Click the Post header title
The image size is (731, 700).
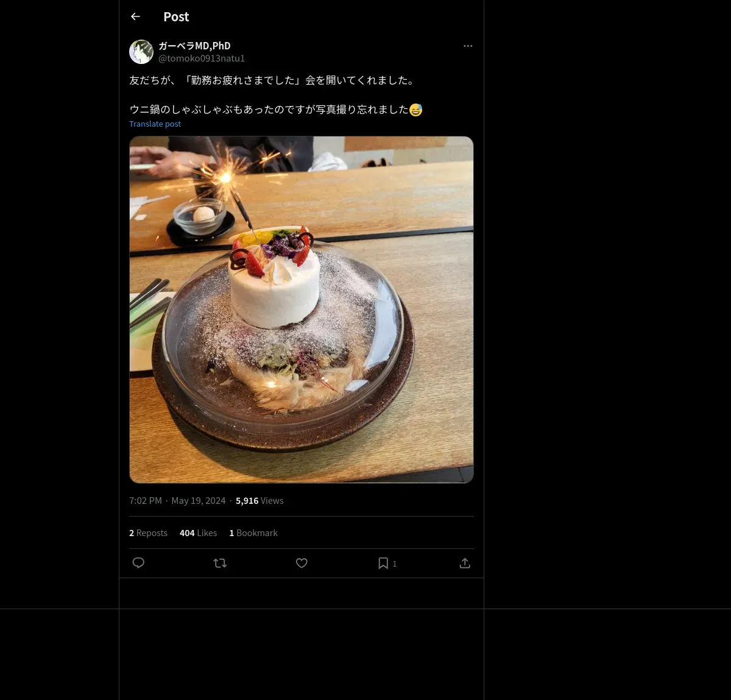[x=176, y=17]
